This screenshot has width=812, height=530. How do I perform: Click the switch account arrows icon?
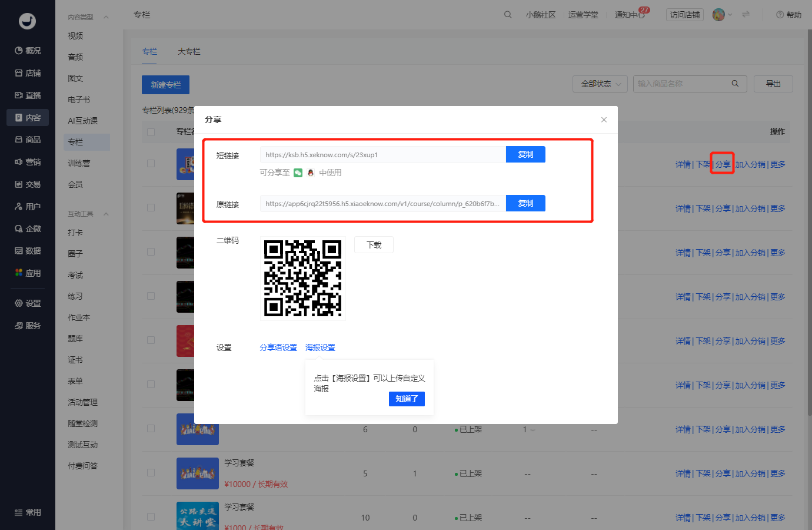tap(746, 15)
